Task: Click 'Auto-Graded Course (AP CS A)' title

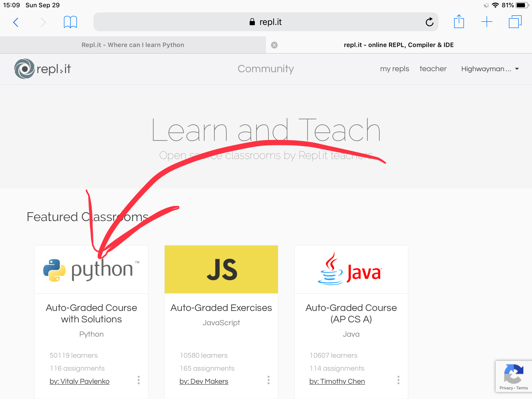Action: [351, 313]
